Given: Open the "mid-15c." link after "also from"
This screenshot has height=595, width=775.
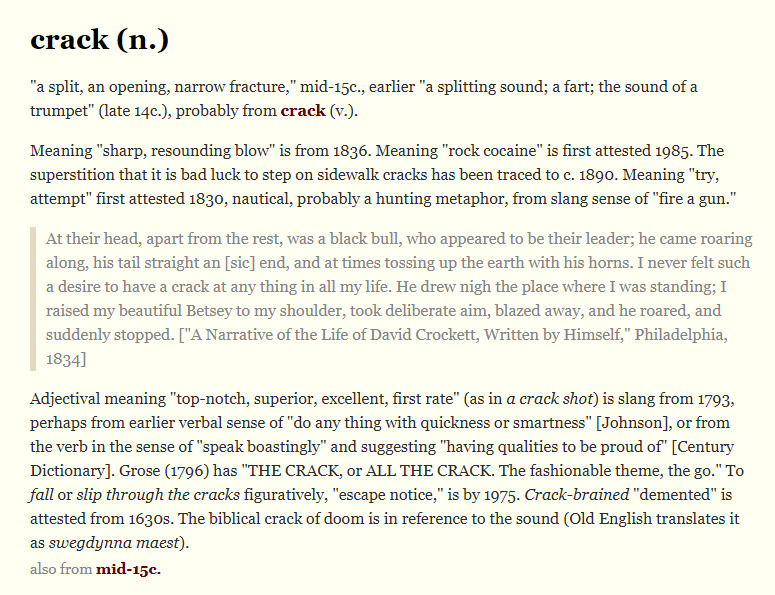Looking at the screenshot, I should coord(128,570).
